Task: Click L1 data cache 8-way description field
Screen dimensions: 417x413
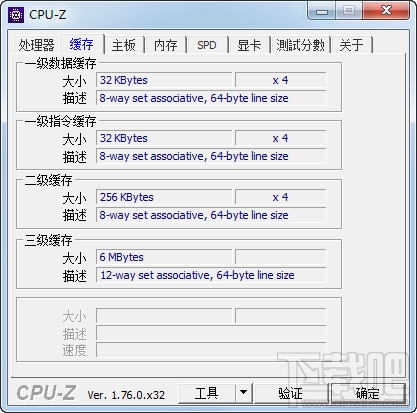Action: click(211, 98)
